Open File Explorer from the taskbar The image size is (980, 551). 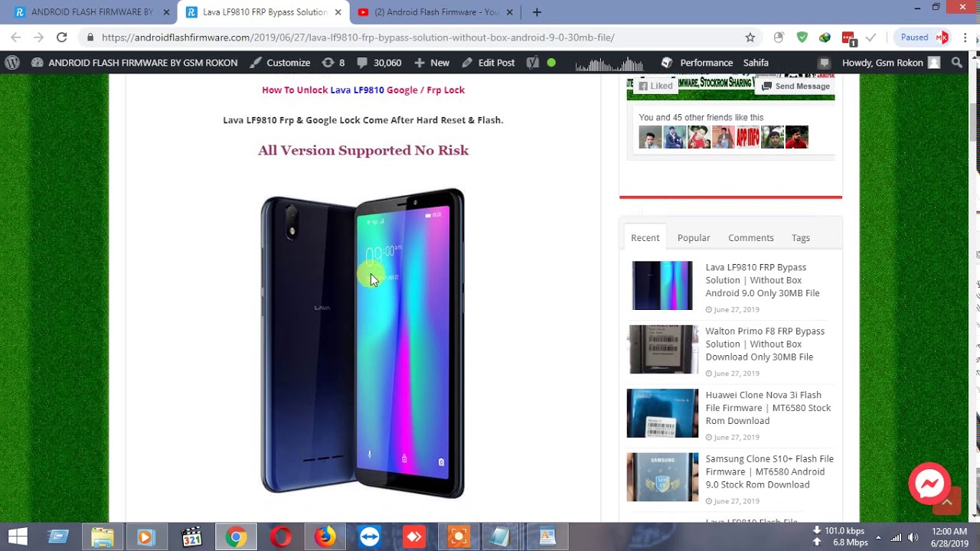pos(102,537)
